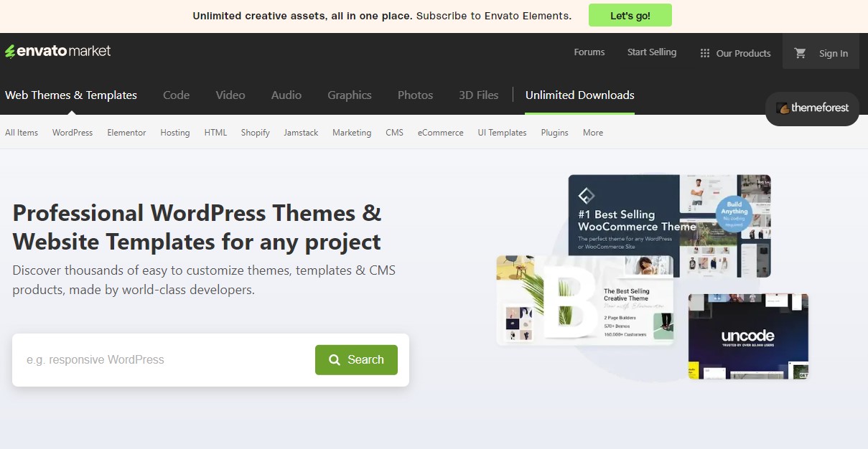Click the green Search button
This screenshot has height=449, width=868.
coord(356,360)
